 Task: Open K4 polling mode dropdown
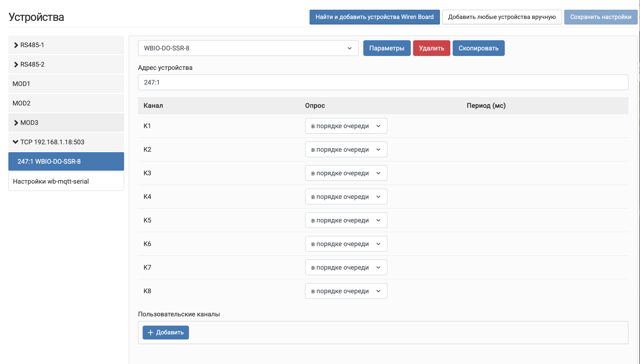click(x=346, y=197)
